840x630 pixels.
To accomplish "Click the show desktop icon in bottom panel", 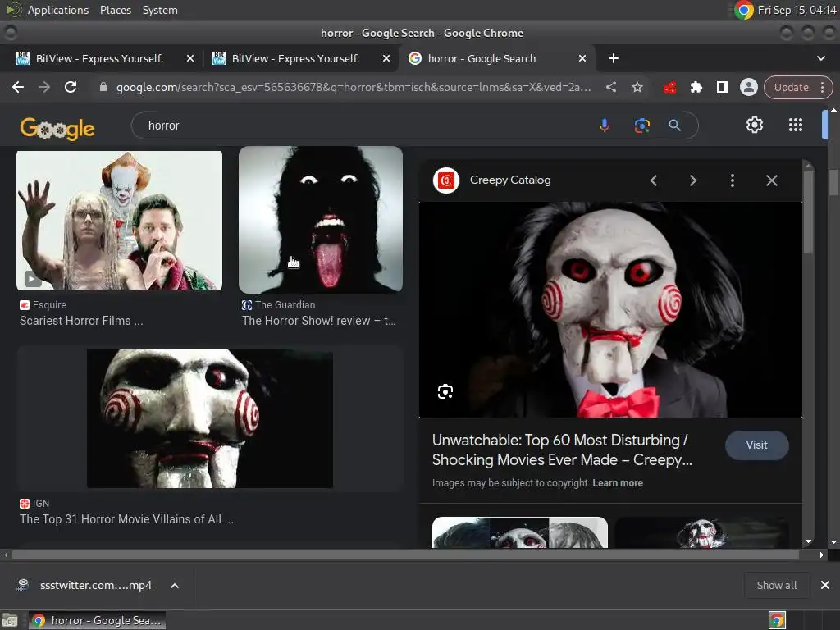I will point(10,621).
